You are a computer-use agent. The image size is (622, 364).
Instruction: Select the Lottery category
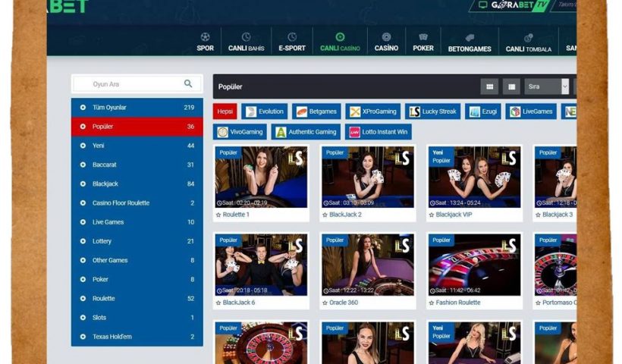[137, 241]
